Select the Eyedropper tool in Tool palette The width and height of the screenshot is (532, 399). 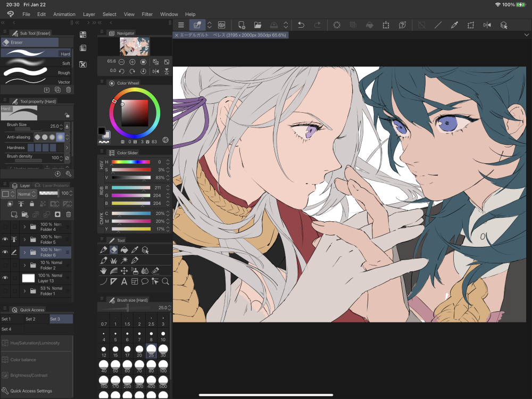coord(135,250)
